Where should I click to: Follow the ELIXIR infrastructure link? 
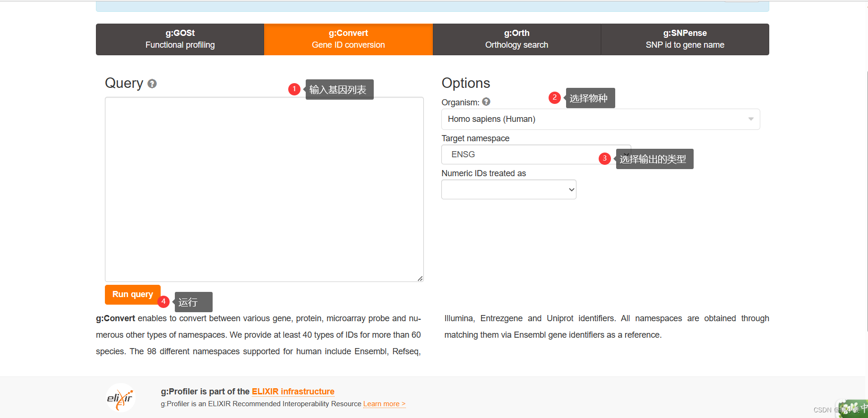pos(293,392)
